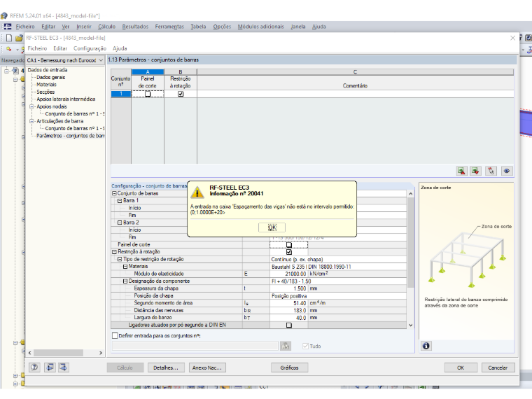Image resolution: width=532 pixels, height=399 pixels.
Task: Open the CA1 design case dropdown
Action: click(x=65, y=60)
